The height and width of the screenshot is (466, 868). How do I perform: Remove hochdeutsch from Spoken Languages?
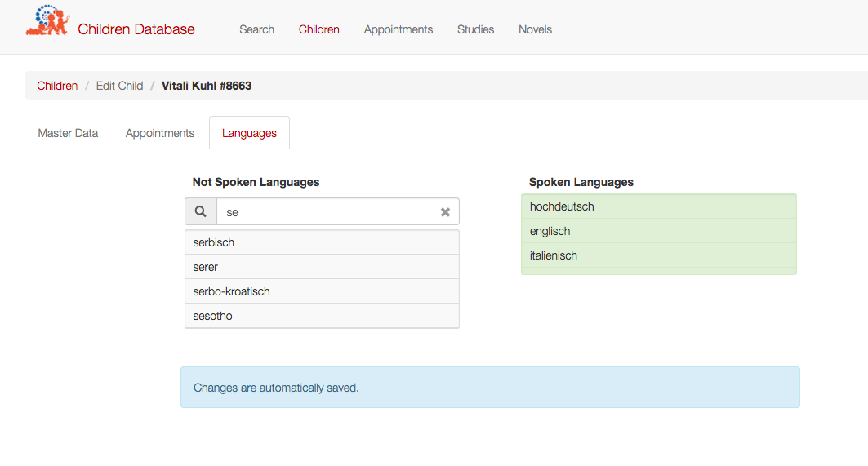coord(659,206)
